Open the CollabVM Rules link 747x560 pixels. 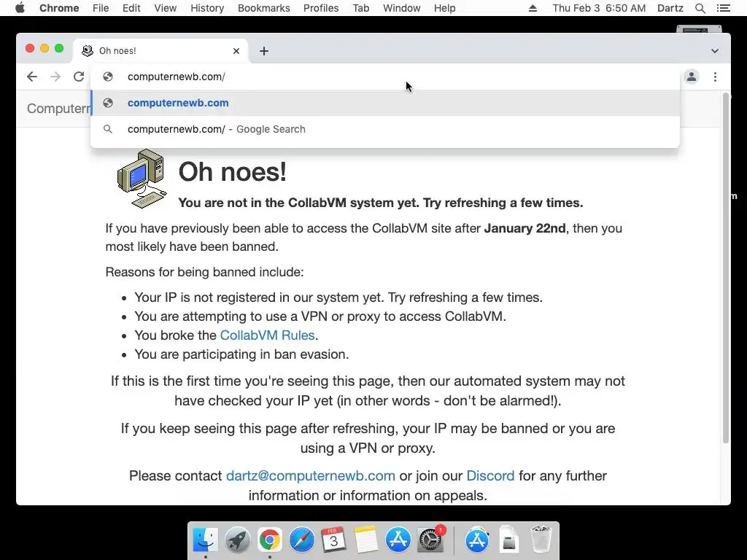267,335
